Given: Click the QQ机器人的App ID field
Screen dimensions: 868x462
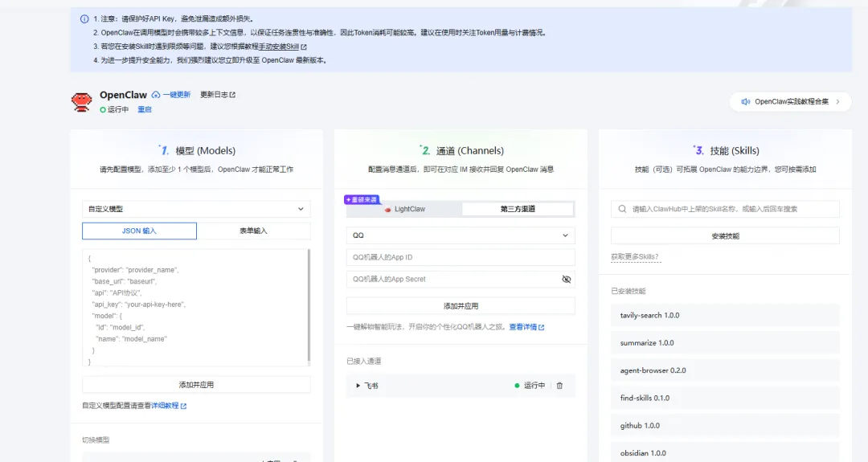Looking at the screenshot, I should tap(461, 257).
